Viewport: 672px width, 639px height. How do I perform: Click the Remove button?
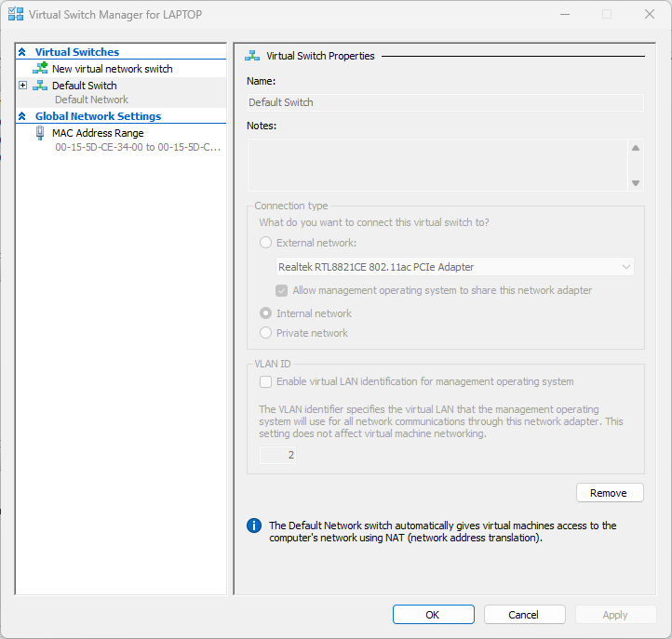tap(609, 493)
